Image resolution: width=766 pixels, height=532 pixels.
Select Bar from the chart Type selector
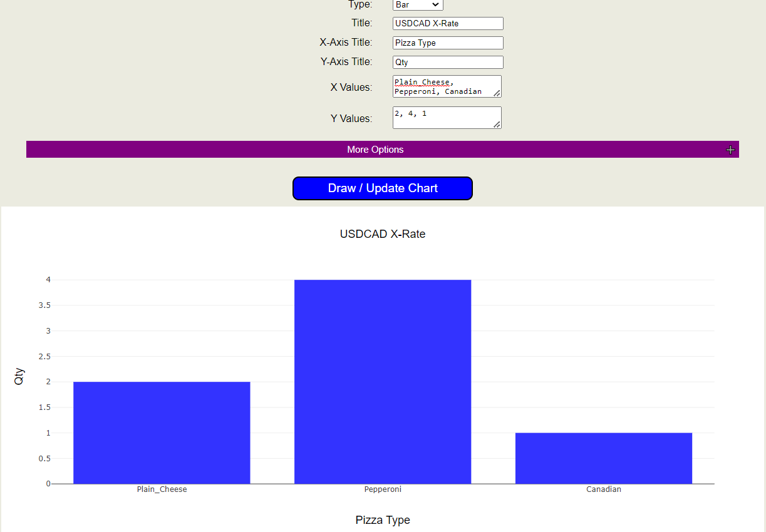click(417, 5)
